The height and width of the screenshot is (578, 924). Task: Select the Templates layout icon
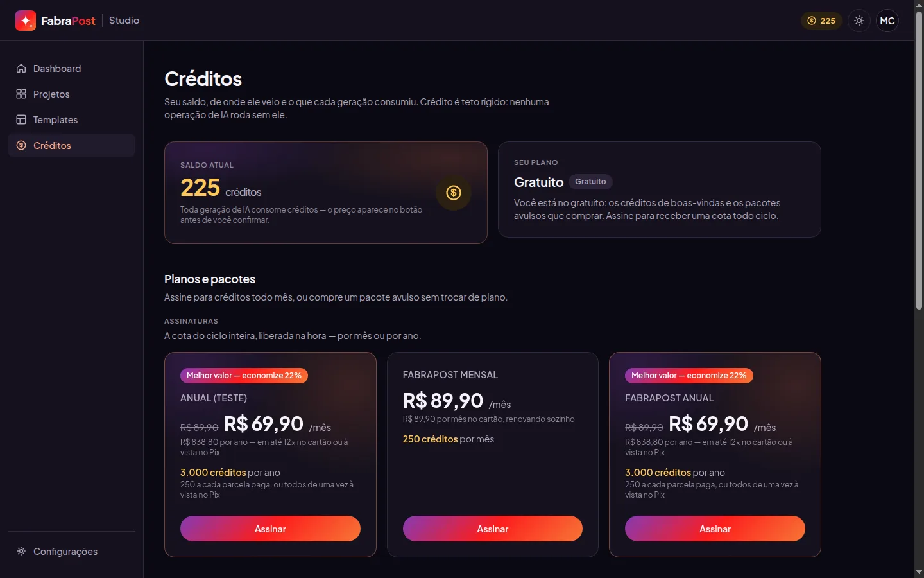tap(21, 119)
